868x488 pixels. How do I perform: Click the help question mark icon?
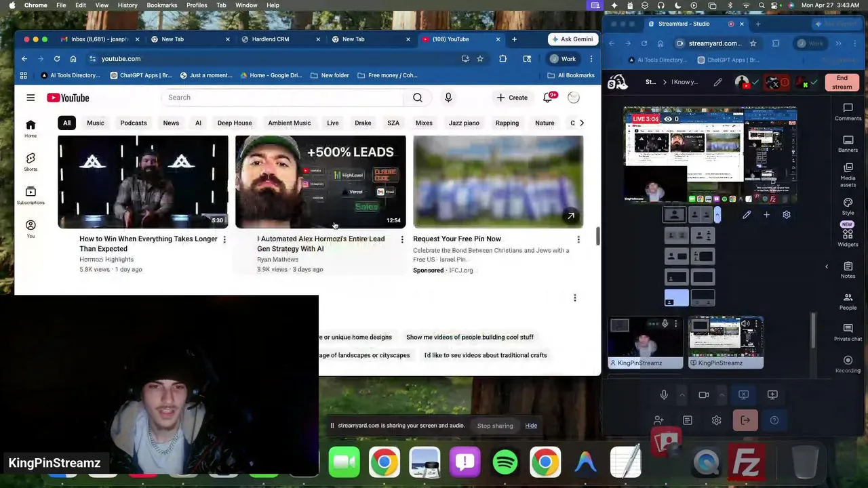[774, 420]
